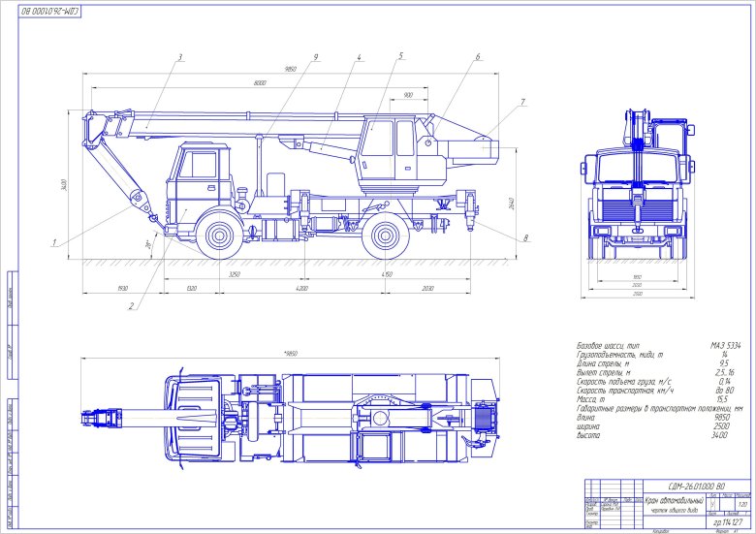Select the 3400 height dimension text
Screen dimensions: 756x534
click(63, 184)
